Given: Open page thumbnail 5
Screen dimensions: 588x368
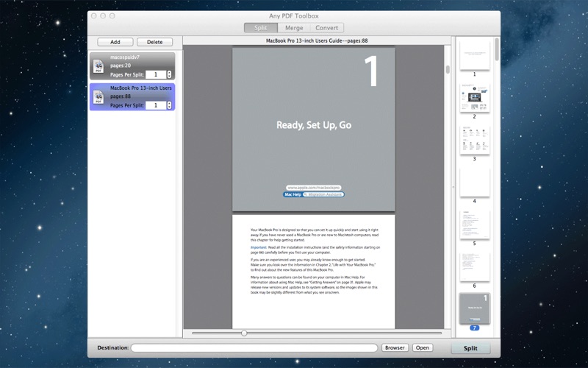Looking at the screenshot, I should [475, 224].
